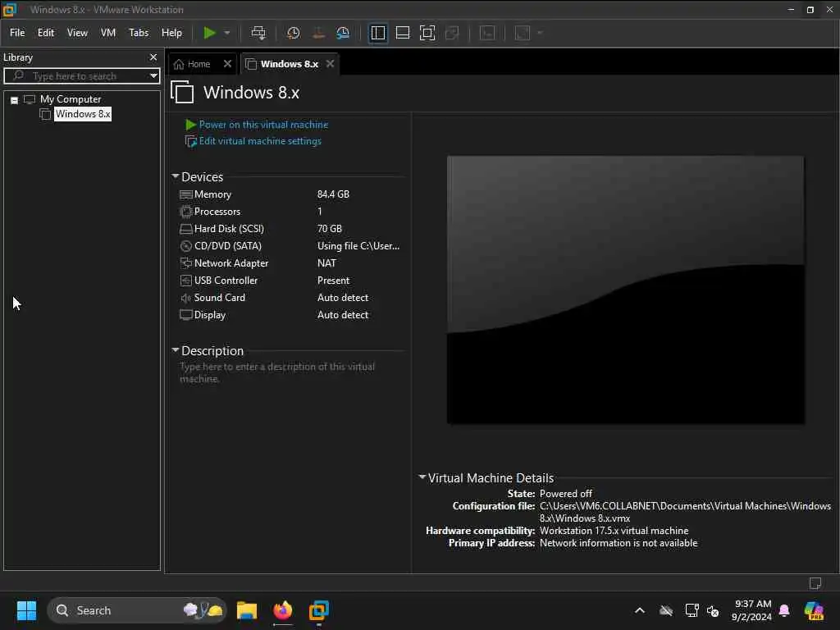The height and width of the screenshot is (630, 840).
Task: Click the Processors device row
Action: click(x=290, y=211)
